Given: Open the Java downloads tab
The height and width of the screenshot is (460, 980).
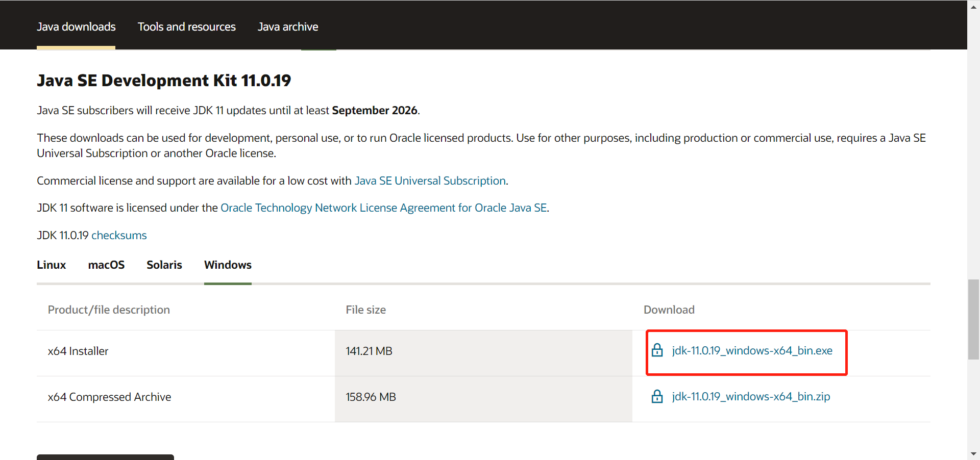Looking at the screenshot, I should [x=76, y=27].
